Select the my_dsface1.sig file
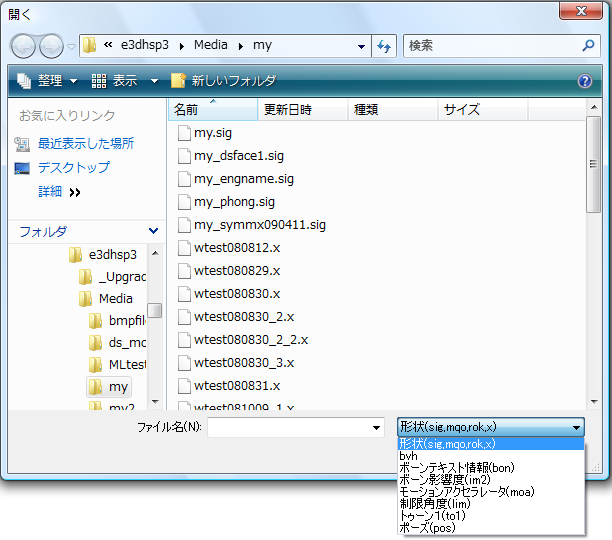Viewport: 612px width, 540px height. coord(238,156)
